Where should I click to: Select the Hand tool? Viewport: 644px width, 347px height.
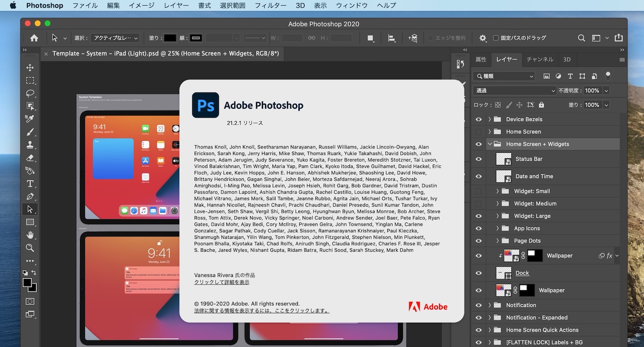[x=30, y=235]
